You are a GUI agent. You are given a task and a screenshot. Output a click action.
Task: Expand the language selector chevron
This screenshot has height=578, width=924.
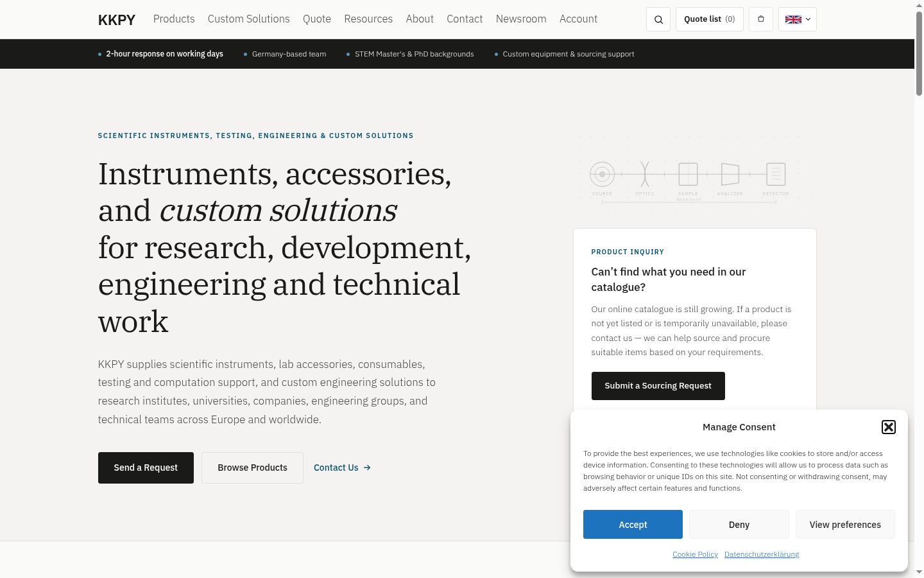(x=809, y=19)
